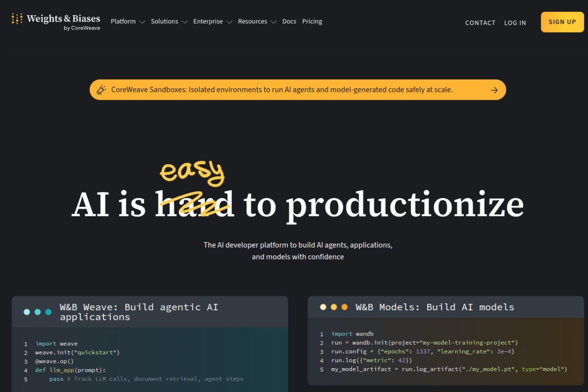Screen dimensions: 588x392
Task: Open the Resources menu
Action: (x=253, y=22)
